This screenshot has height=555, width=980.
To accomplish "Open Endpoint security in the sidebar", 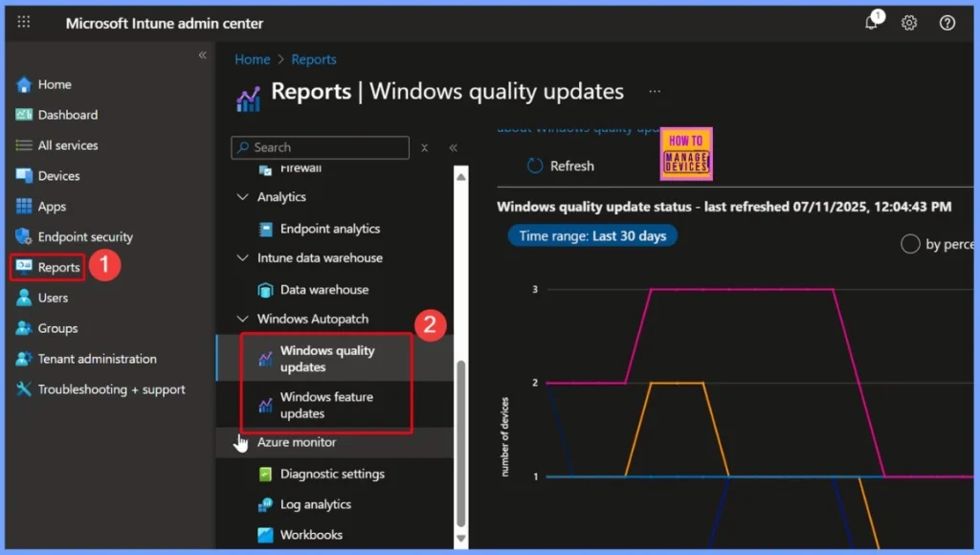I will pyautogui.click(x=85, y=237).
